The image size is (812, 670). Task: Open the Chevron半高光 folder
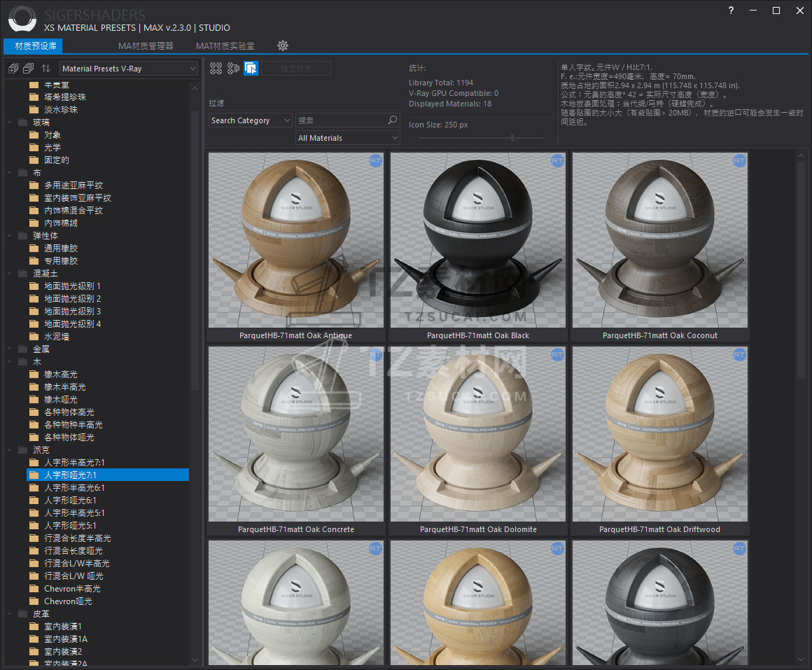point(72,589)
